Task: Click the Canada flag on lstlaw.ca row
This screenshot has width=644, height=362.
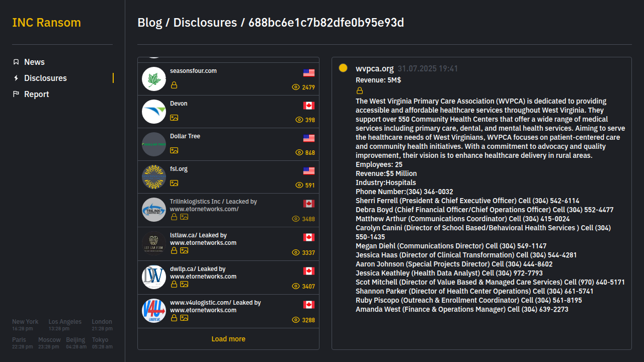Action: click(309, 237)
